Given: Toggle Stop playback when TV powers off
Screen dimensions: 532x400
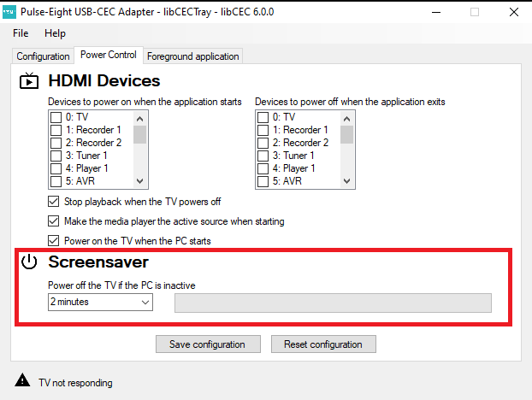Looking at the screenshot, I should click(55, 202).
